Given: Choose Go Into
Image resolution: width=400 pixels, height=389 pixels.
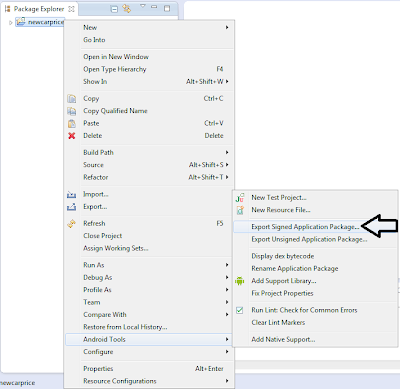Looking at the screenshot, I should (x=149, y=40).
